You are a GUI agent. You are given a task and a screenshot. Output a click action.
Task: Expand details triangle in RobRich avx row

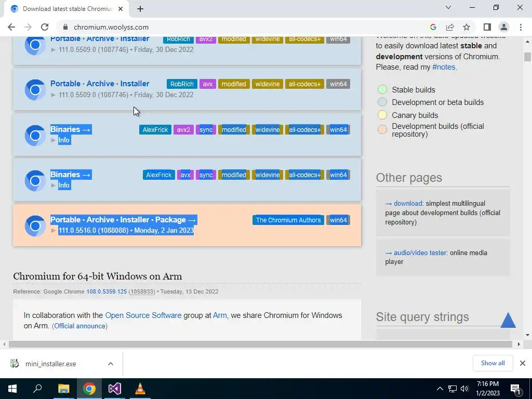click(54, 95)
